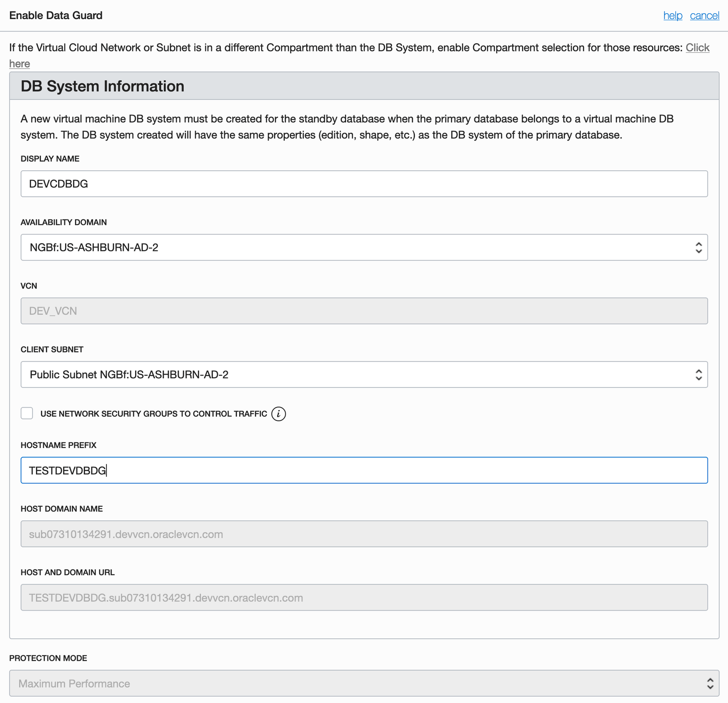Viewport: 728px width, 703px height.
Task: Cancel the Enable Data Guard dialog
Action: click(704, 15)
